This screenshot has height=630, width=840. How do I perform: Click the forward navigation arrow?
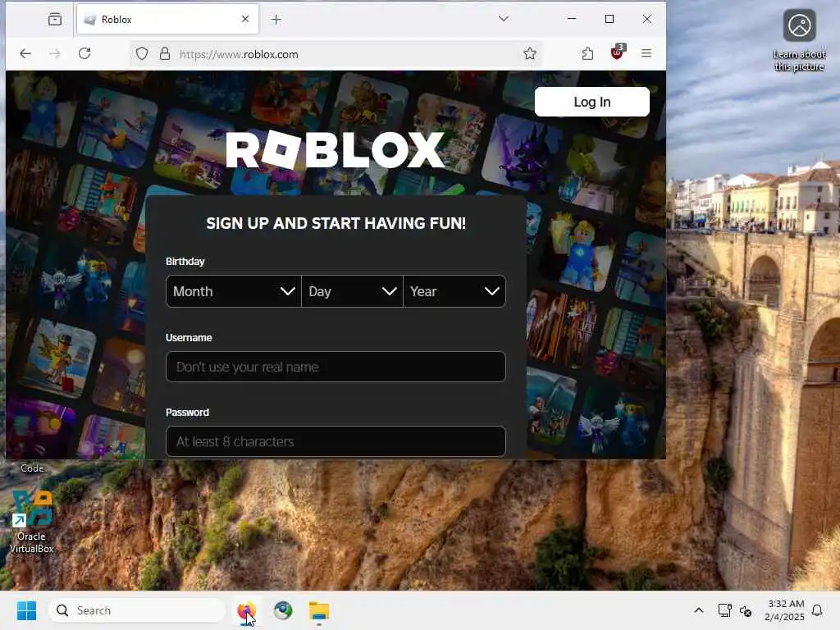tap(55, 53)
